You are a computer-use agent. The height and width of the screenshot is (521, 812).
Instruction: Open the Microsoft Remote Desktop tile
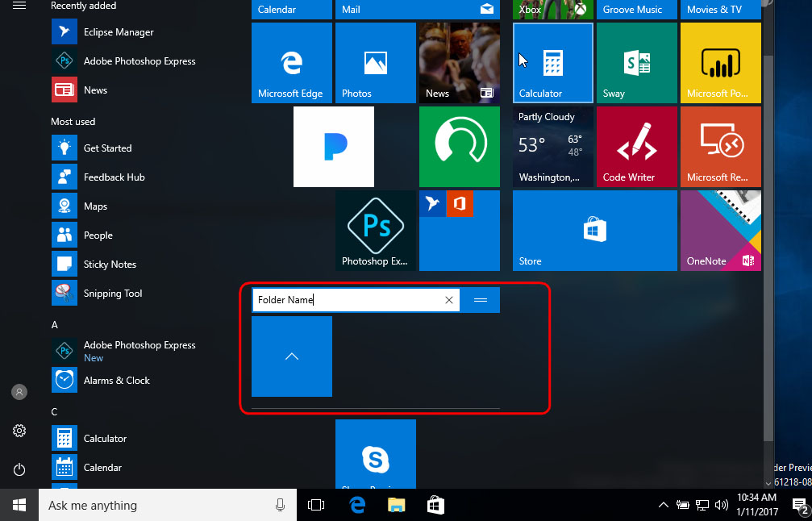pyautogui.click(x=721, y=147)
